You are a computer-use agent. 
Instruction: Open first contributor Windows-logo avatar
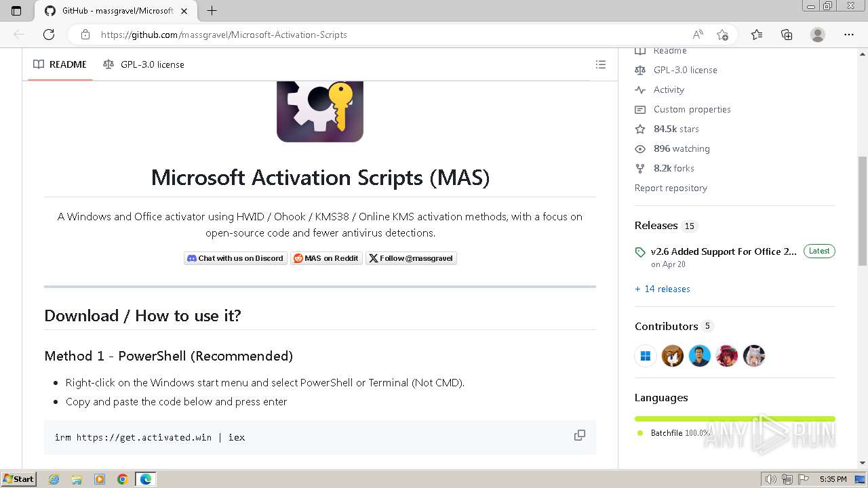(646, 356)
